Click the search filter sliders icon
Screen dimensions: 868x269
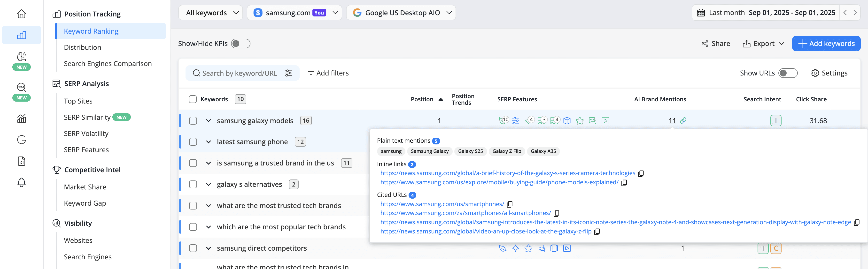[x=288, y=73]
